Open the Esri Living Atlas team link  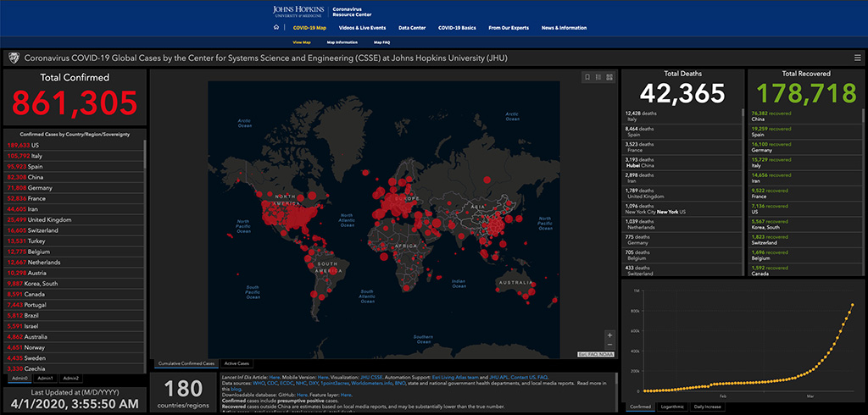tap(453, 378)
